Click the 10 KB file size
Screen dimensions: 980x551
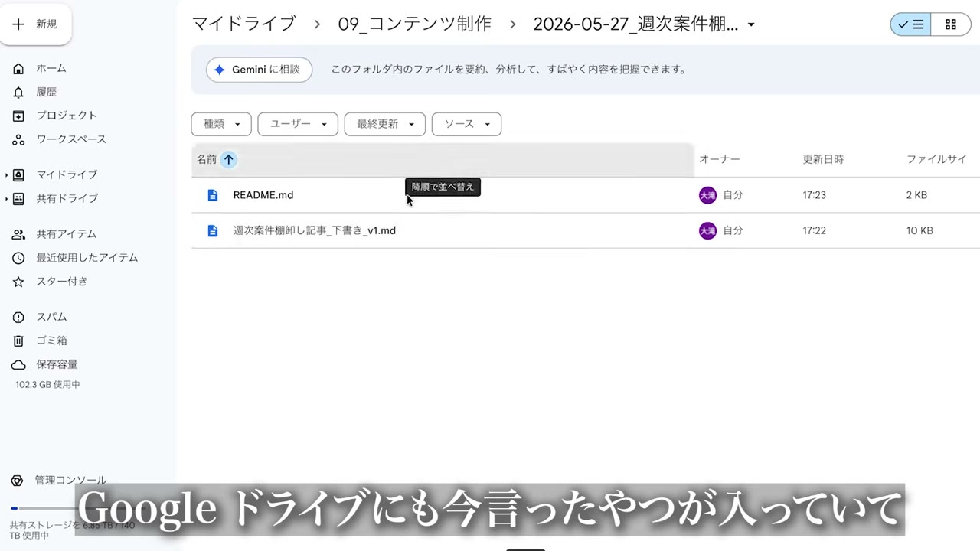pos(920,230)
